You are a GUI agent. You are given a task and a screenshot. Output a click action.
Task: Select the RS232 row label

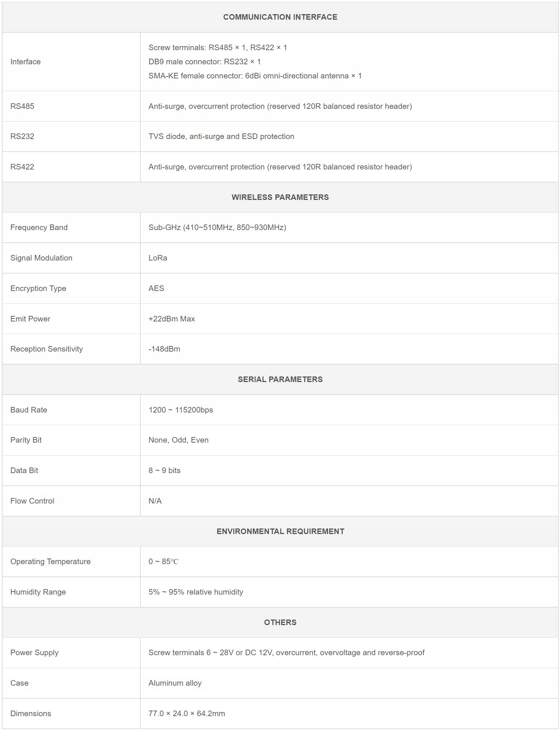point(22,136)
